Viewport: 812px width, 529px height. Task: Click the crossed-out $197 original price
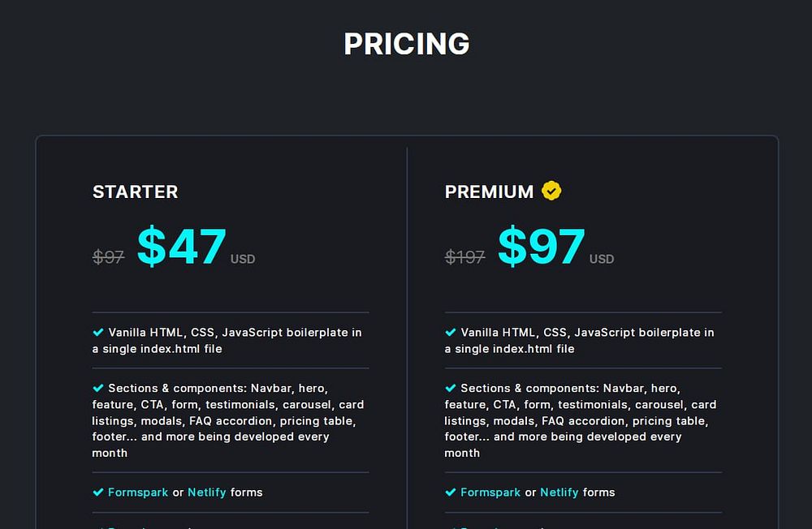[464, 257]
